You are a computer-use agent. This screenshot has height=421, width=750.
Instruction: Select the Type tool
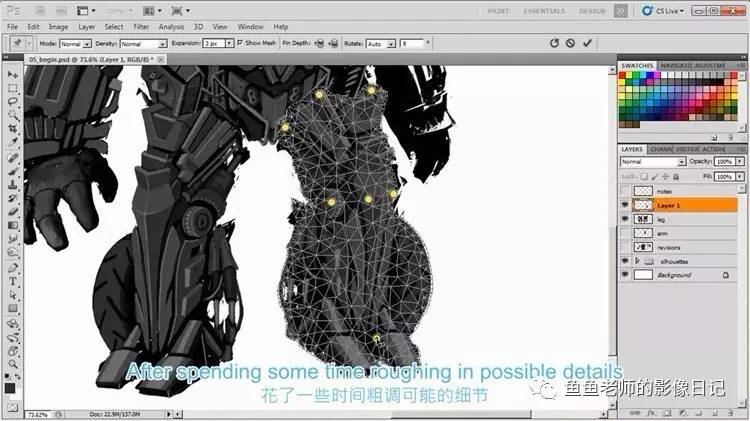tap(12, 281)
